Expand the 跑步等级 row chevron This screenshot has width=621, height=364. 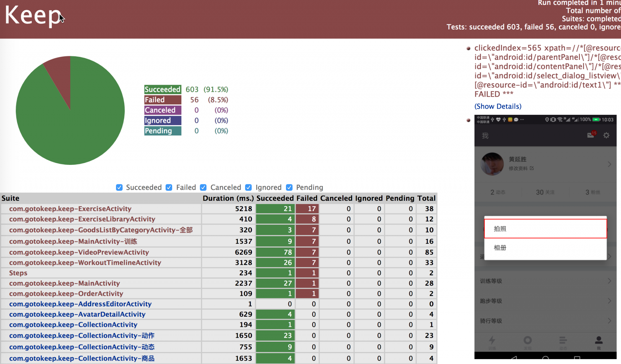pos(609,301)
